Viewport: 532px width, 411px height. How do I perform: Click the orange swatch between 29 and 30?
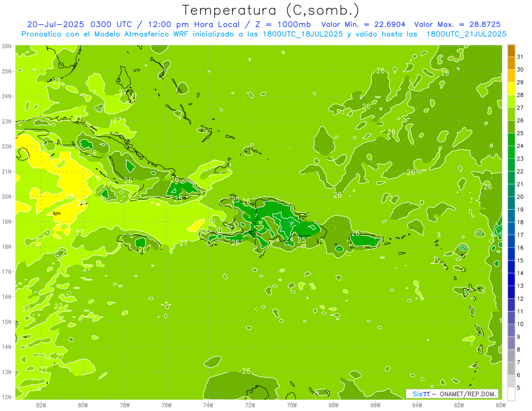coord(511,76)
